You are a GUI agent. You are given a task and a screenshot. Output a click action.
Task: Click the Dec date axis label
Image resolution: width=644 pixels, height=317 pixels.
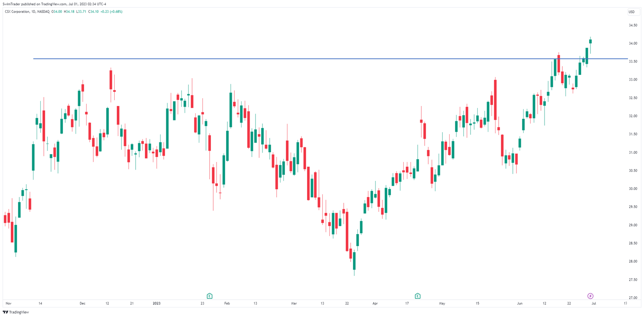(x=83, y=303)
